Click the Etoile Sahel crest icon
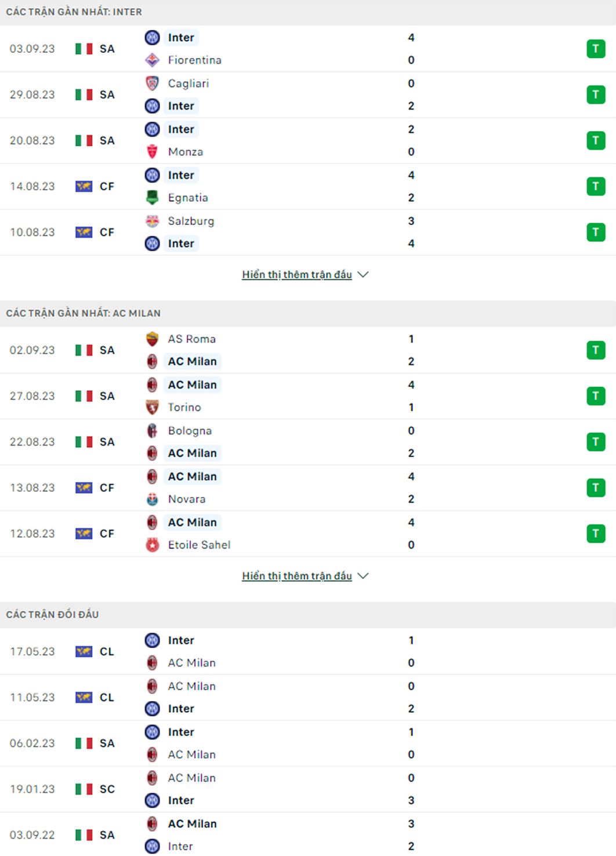 pos(152,545)
